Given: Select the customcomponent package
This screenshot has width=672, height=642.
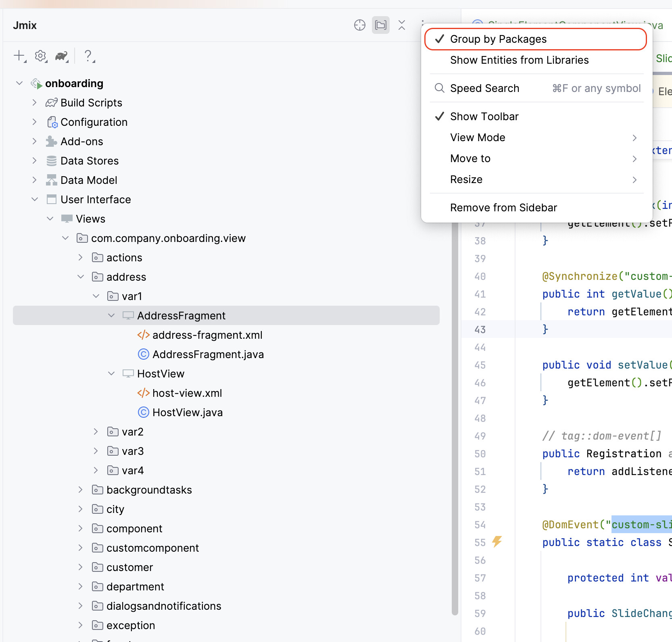Looking at the screenshot, I should [226, 548].
